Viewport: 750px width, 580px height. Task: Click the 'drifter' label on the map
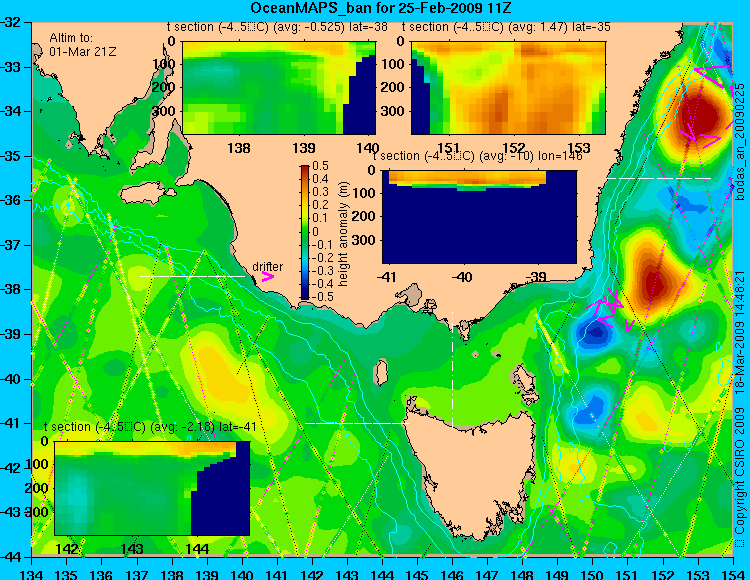[267, 267]
